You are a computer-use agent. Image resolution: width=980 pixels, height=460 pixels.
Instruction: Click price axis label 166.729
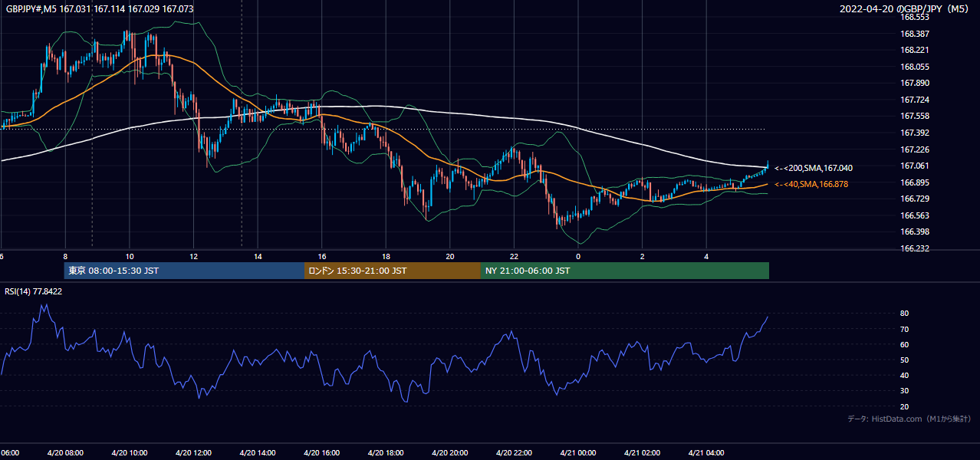(x=915, y=199)
